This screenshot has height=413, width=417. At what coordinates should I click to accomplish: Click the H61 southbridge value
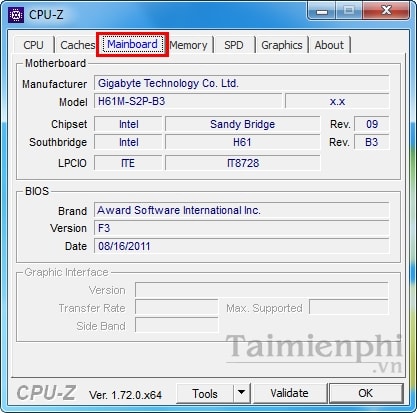click(x=243, y=142)
